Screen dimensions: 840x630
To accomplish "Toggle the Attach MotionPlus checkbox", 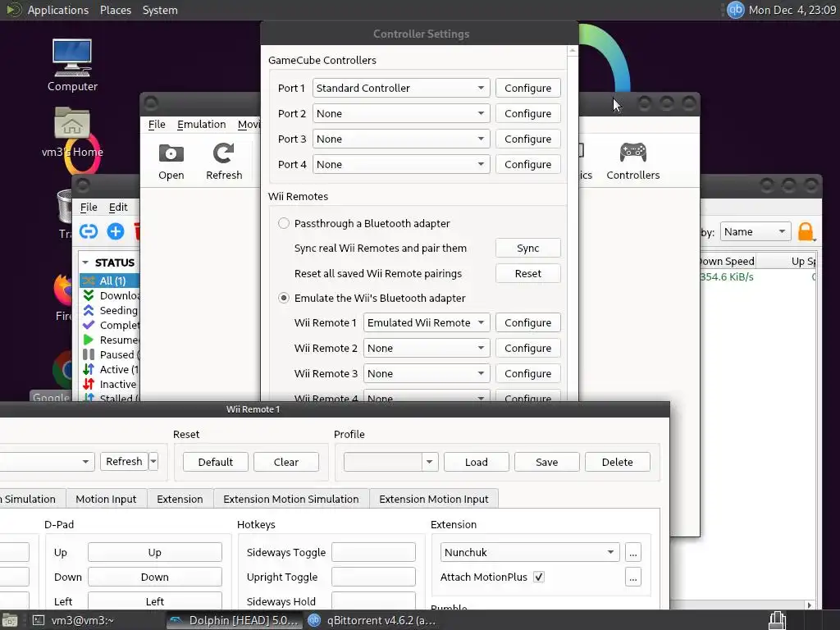I will (538, 577).
